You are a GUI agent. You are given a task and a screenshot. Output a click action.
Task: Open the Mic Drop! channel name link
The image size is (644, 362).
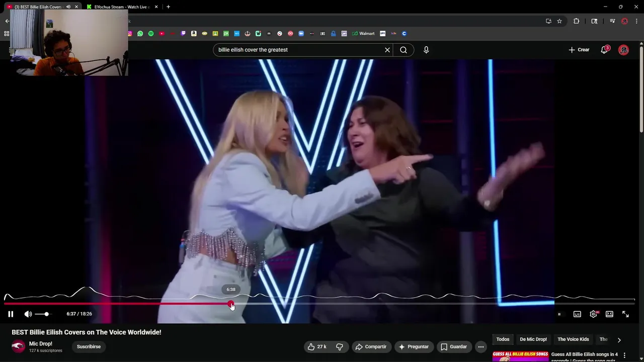point(40,344)
